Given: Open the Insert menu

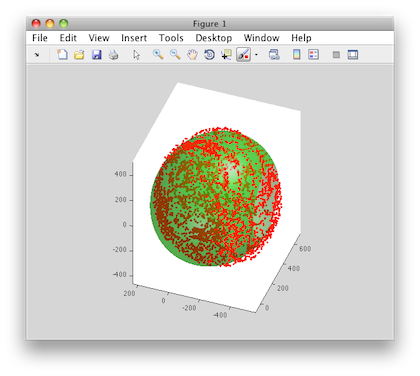Looking at the screenshot, I should click(134, 38).
